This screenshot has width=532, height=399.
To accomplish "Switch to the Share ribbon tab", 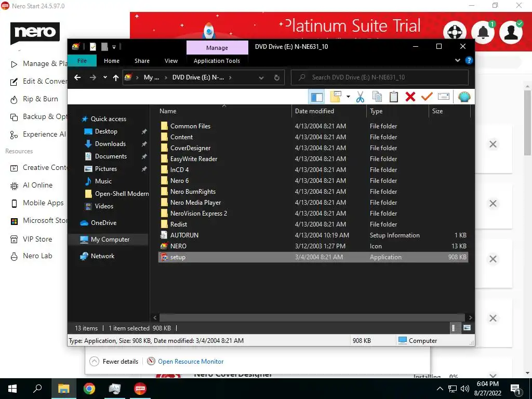I will 142,61.
